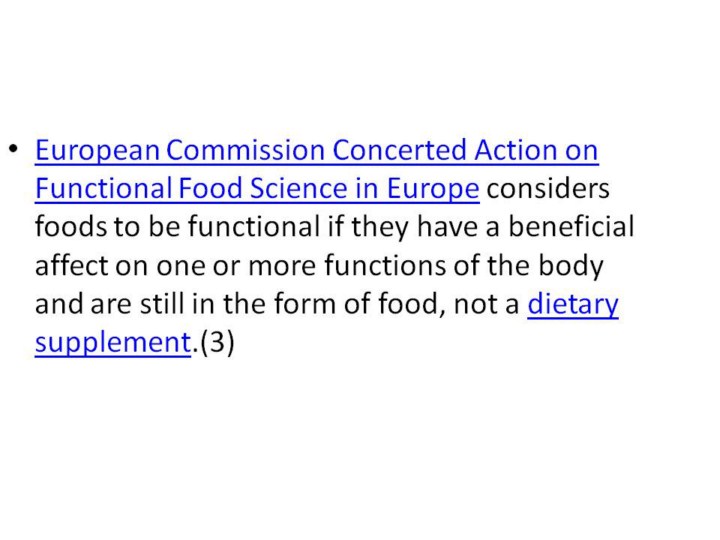Follow the word 'dietary' hyperlink
The width and height of the screenshot is (720, 540).
tap(573, 303)
